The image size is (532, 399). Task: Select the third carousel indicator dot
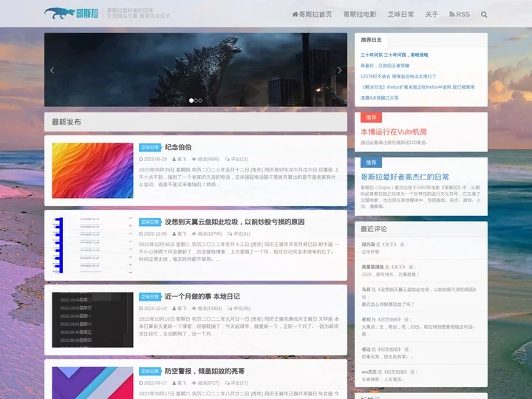pos(200,100)
